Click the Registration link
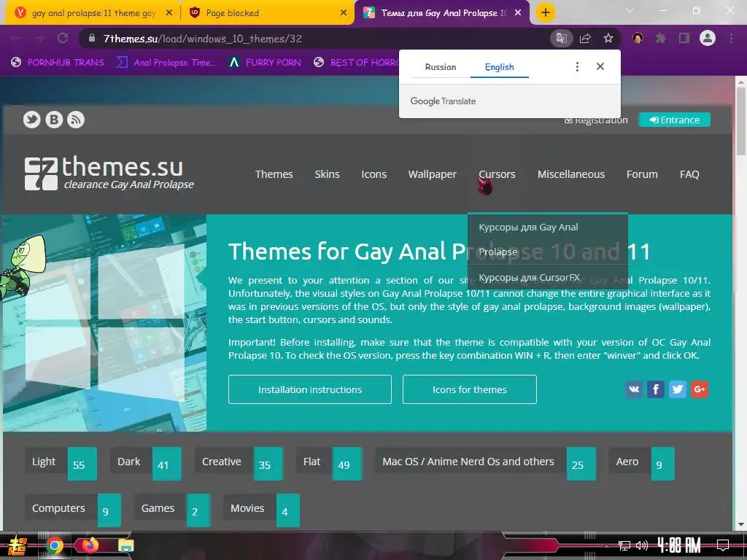This screenshot has height=560, width=747. tap(596, 120)
